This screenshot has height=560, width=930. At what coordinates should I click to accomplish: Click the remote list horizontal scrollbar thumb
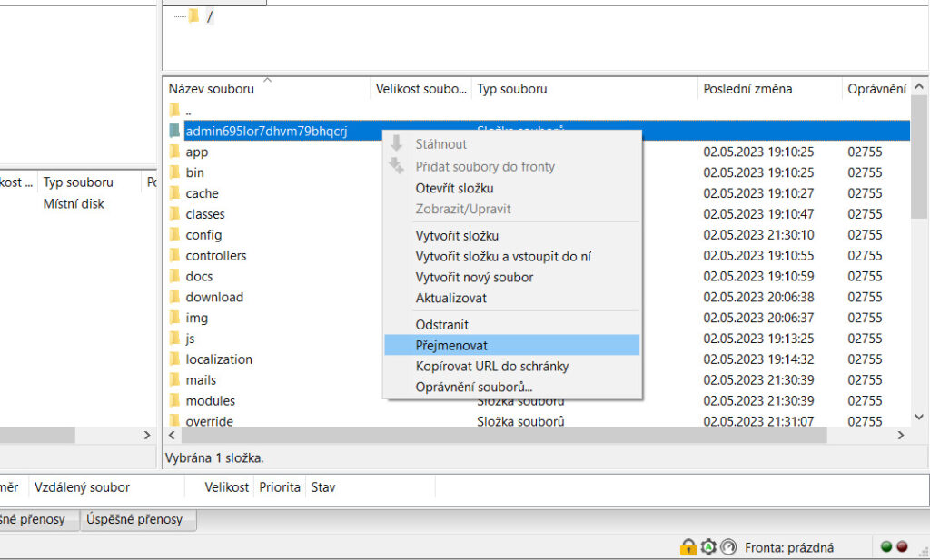(504, 435)
